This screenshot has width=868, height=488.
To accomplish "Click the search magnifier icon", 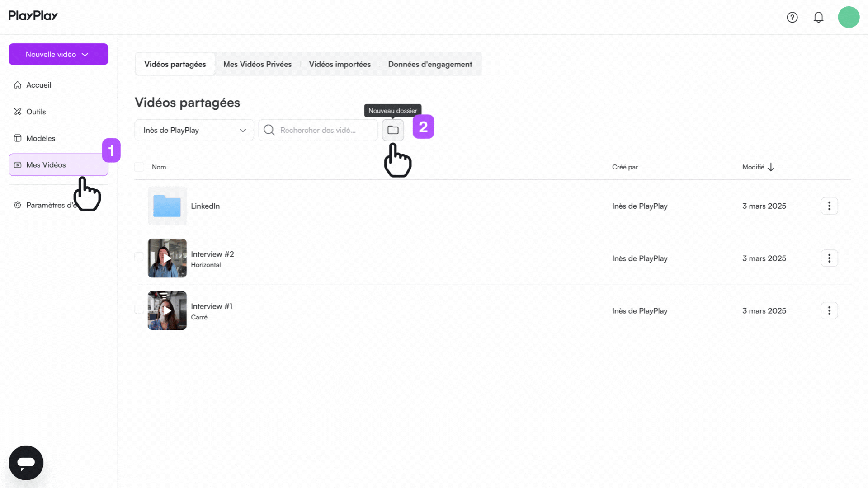I will coord(269,130).
